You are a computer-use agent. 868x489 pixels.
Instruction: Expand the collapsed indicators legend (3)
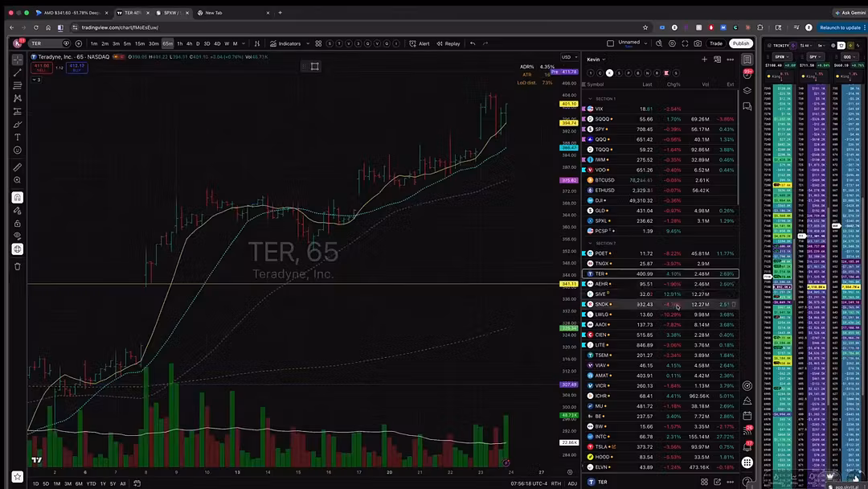pyautogui.click(x=36, y=80)
